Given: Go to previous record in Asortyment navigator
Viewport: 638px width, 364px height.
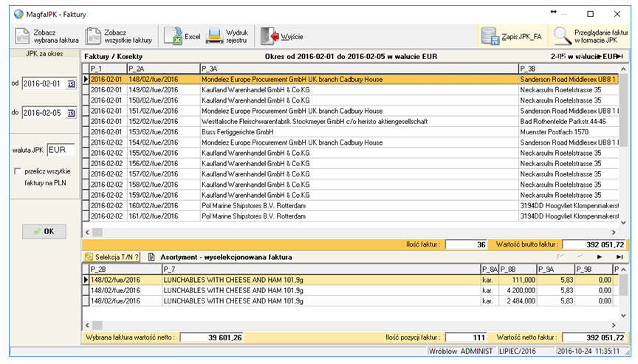Looking at the screenshot, I should click(580, 257).
